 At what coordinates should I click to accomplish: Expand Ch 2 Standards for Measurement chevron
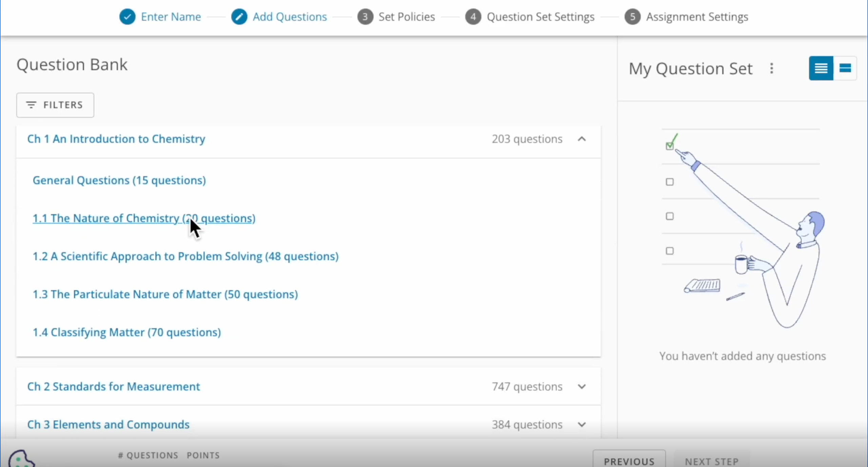click(582, 387)
